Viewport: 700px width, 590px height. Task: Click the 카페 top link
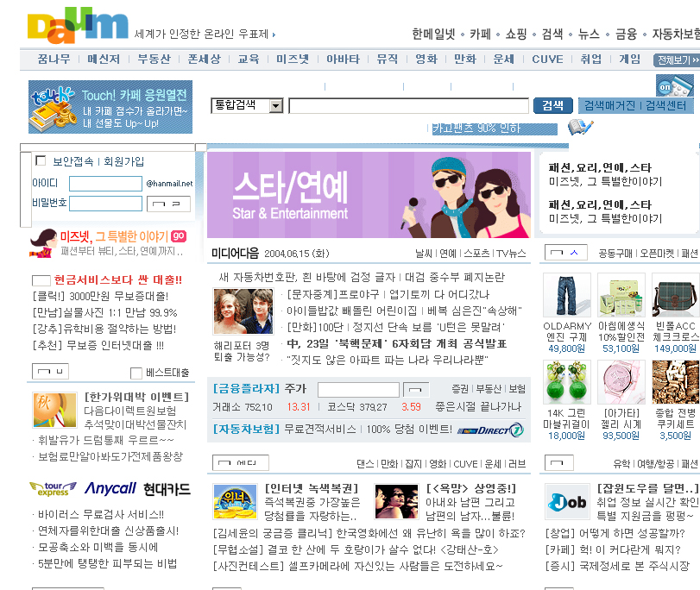pyautogui.click(x=481, y=34)
